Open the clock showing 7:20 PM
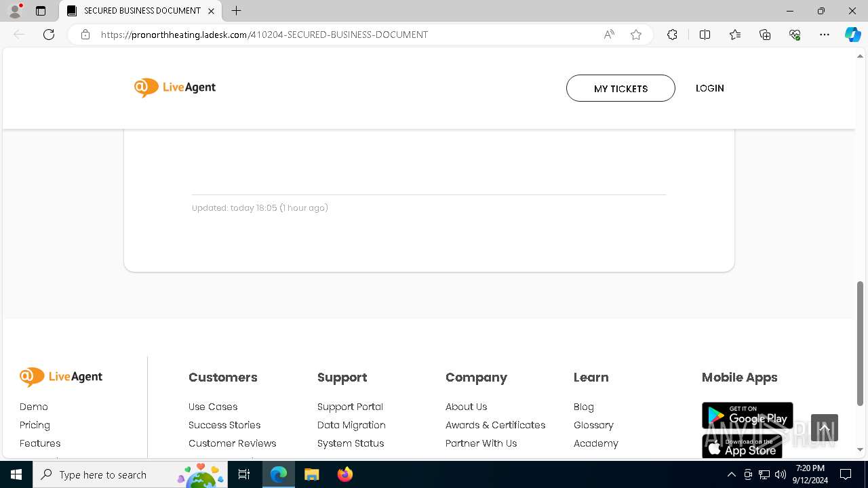 [810, 474]
